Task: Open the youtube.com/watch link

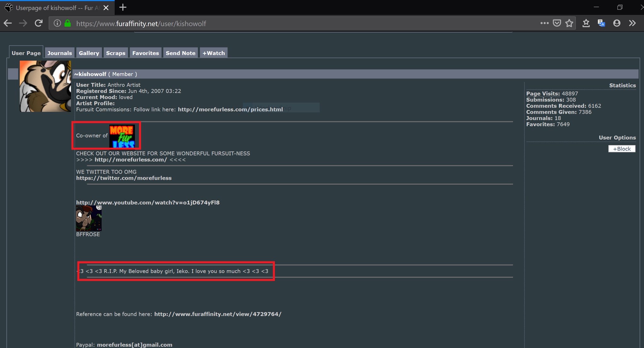Action: (x=148, y=202)
